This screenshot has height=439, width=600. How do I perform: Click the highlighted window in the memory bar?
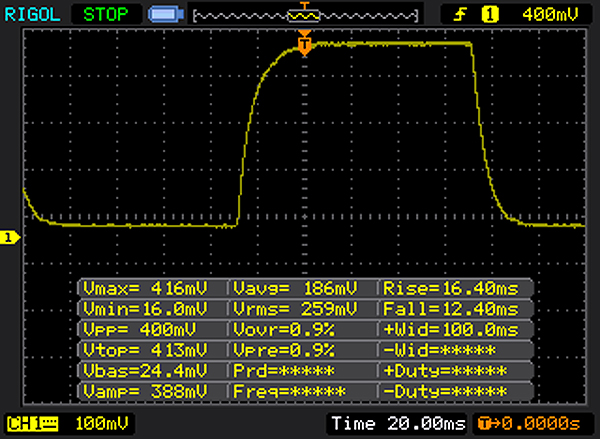click(304, 16)
